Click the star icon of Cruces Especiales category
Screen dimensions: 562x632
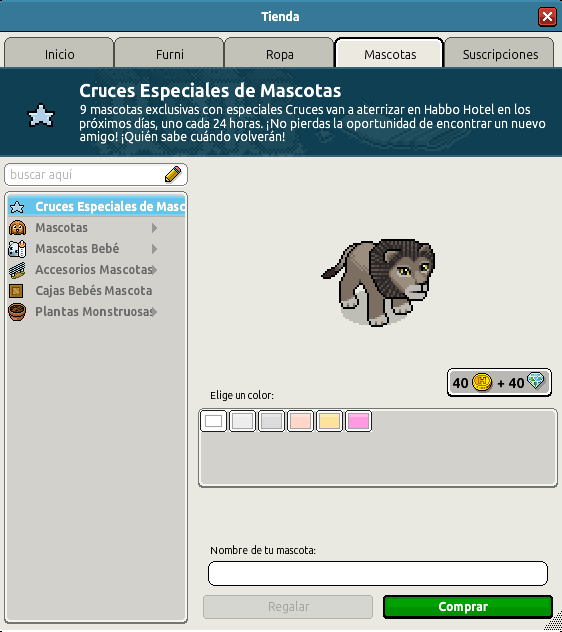[x=17, y=207]
